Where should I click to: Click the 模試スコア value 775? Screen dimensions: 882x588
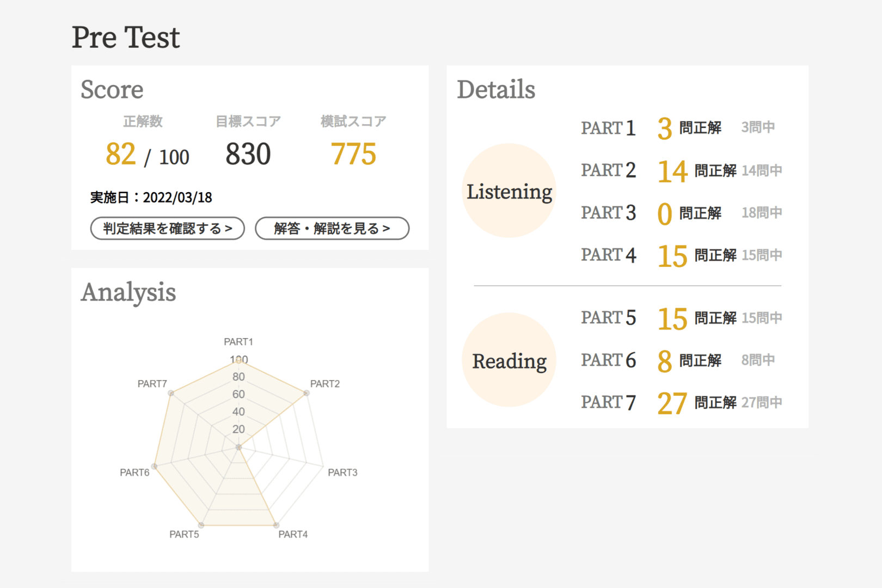coord(353,154)
